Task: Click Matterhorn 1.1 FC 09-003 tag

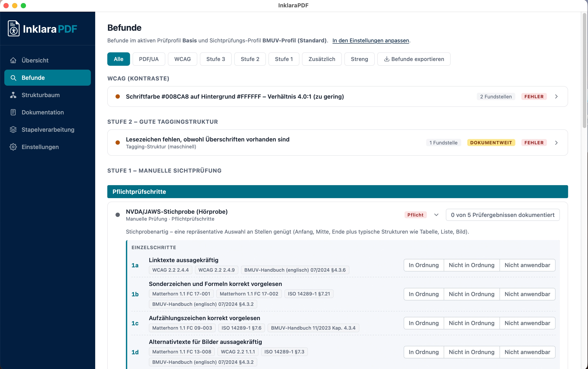Action: point(182,328)
